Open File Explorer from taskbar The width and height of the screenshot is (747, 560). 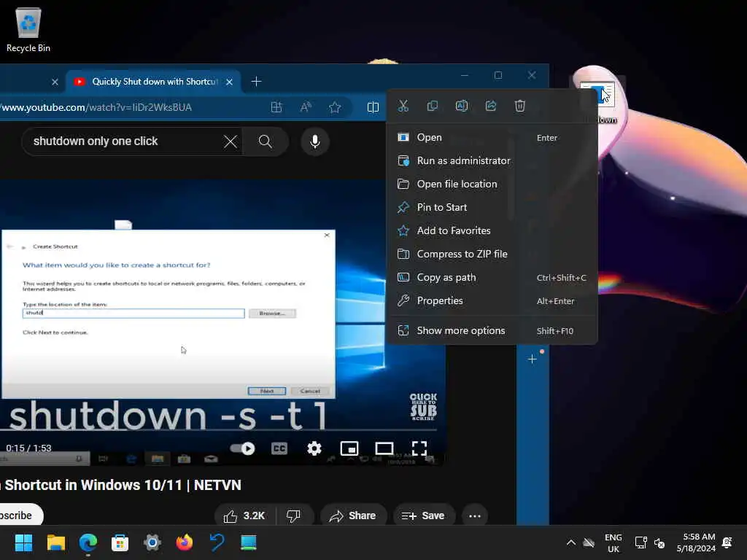[55, 542]
